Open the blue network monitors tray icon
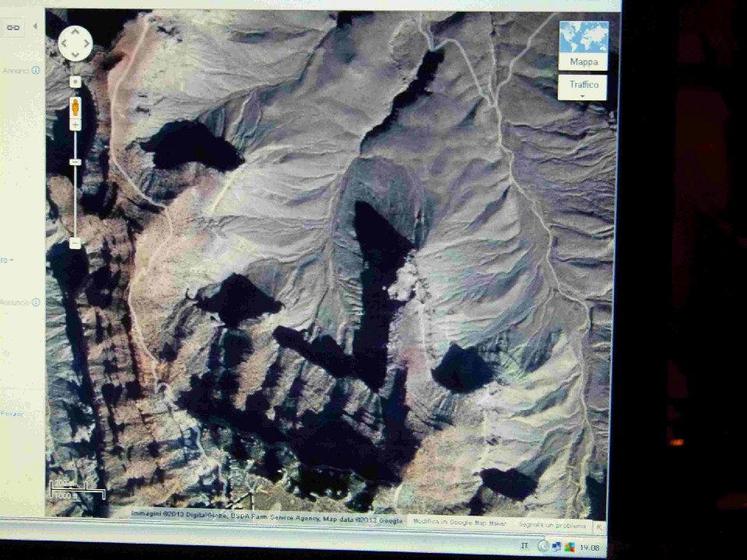The height and width of the screenshot is (560, 747). (x=556, y=547)
